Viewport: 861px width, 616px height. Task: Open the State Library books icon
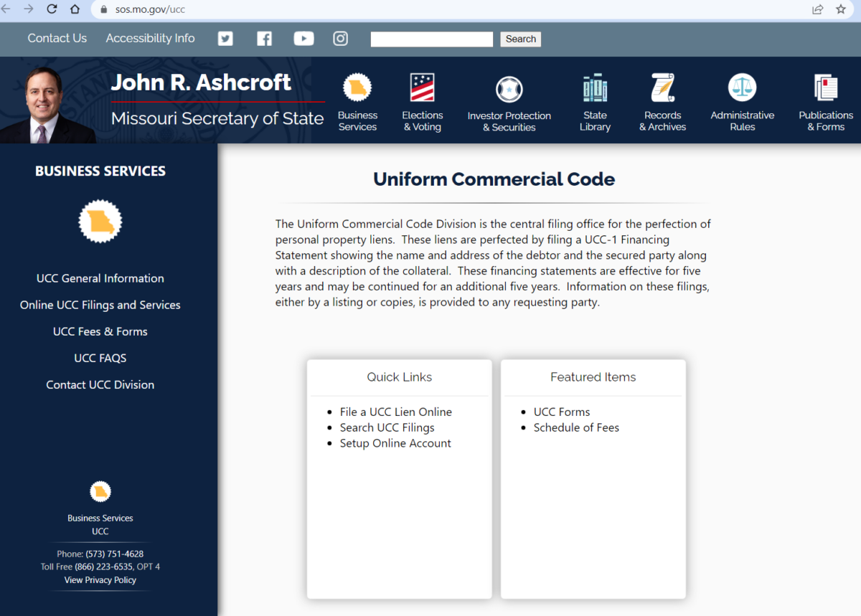point(595,88)
